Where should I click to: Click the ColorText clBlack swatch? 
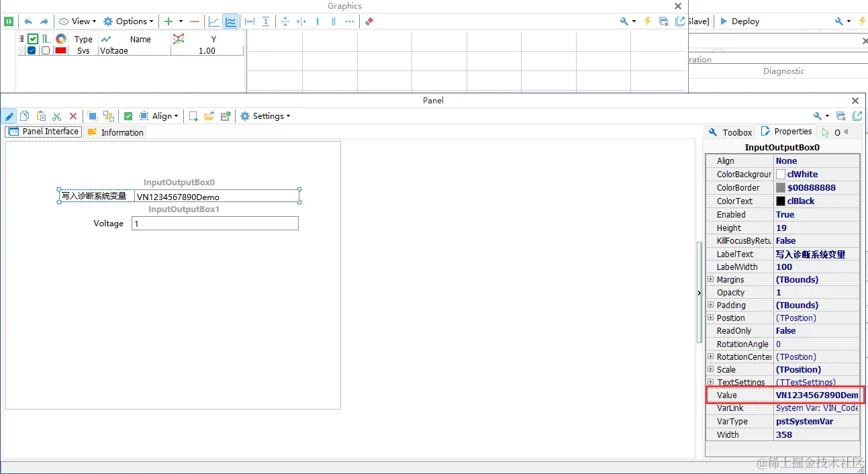(x=781, y=201)
